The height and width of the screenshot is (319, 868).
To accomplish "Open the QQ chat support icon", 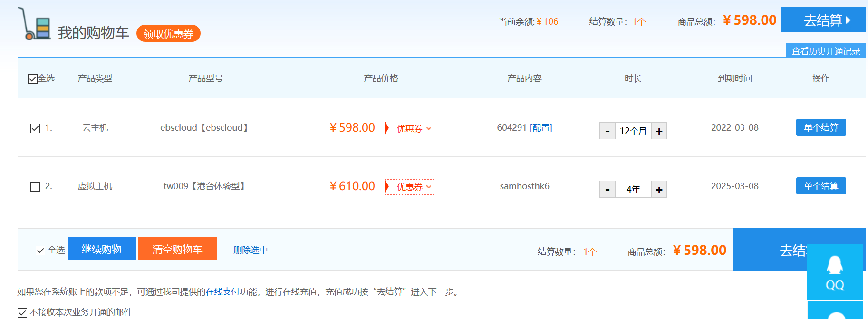I will tap(835, 272).
